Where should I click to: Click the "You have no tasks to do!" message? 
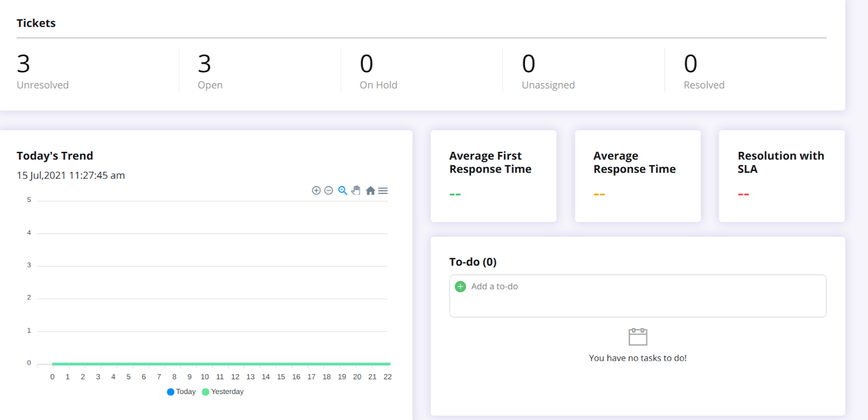638,358
